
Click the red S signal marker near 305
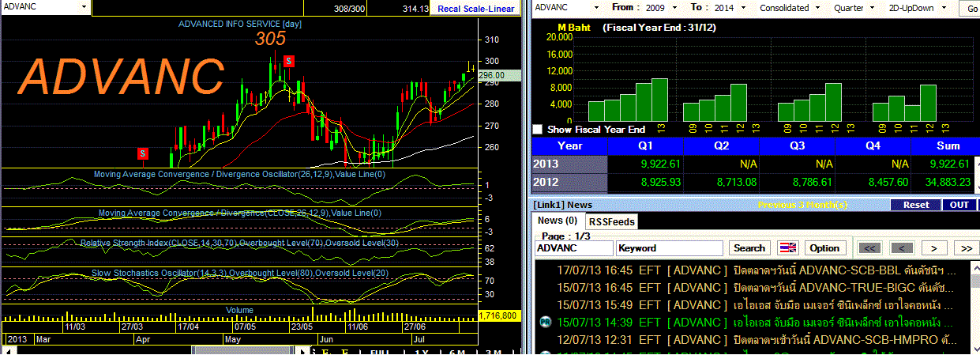[289, 61]
